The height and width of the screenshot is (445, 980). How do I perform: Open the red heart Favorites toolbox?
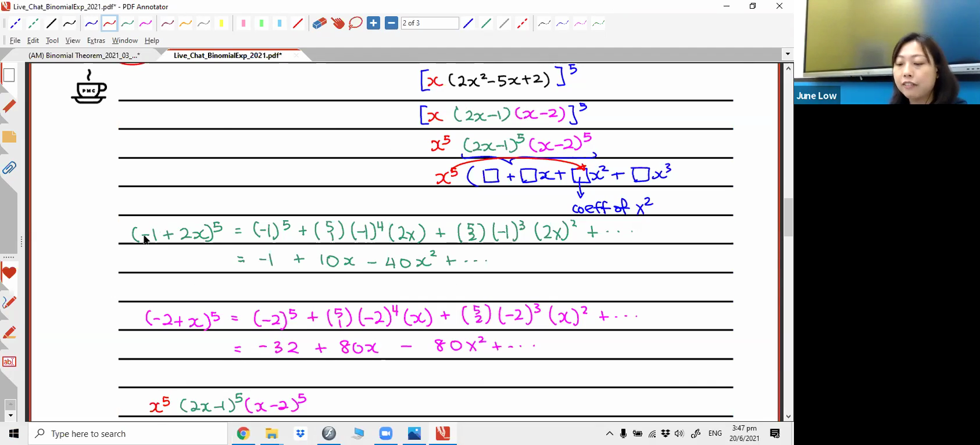pos(9,273)
